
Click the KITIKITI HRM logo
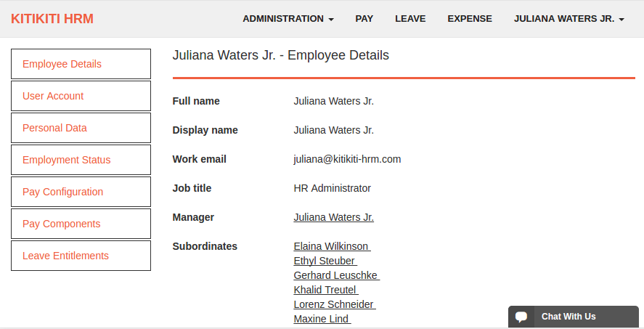point(52,19)
